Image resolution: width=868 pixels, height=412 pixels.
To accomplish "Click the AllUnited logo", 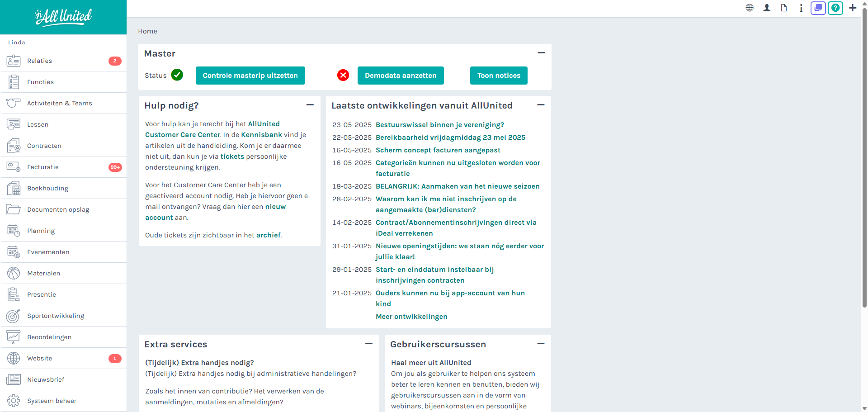I will click(63, 17).
